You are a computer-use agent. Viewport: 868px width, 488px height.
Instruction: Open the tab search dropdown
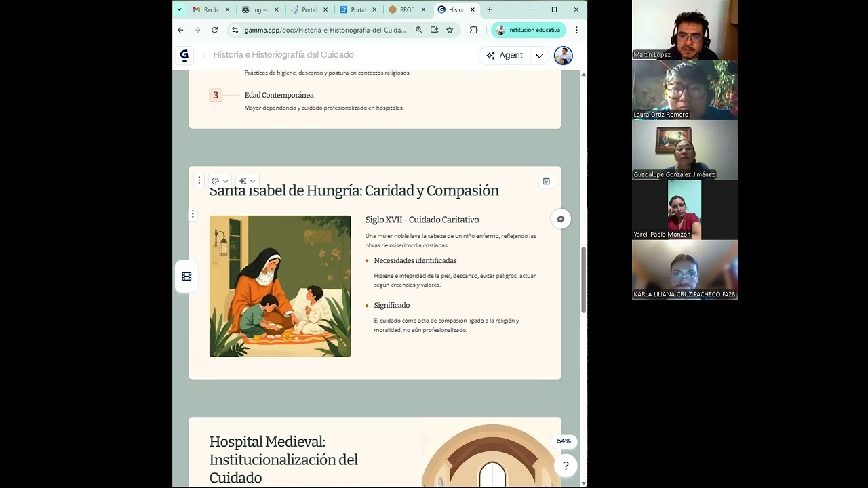pos(180,9)
